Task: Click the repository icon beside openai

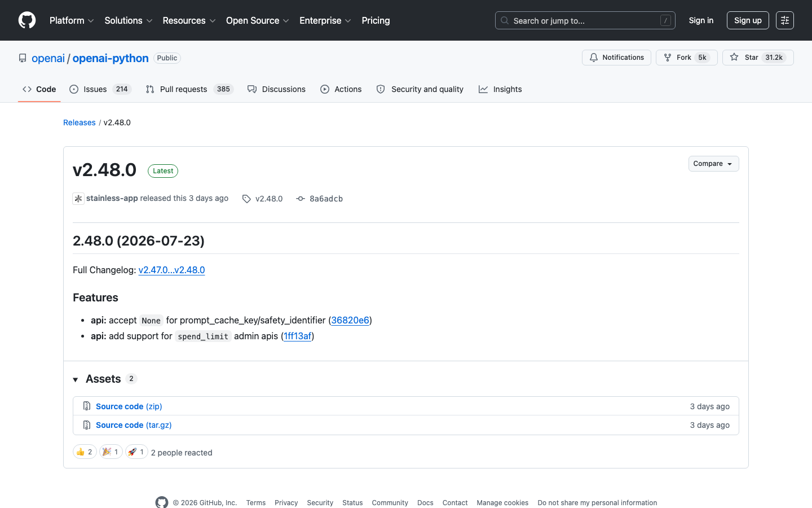Action: click(x=23, y=58)
